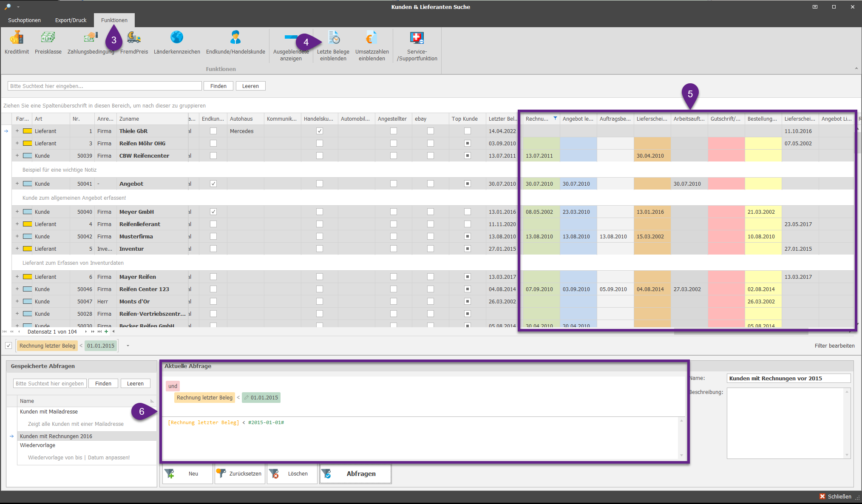
Task: Open Filter bearbeiten link
Action: 834,345
